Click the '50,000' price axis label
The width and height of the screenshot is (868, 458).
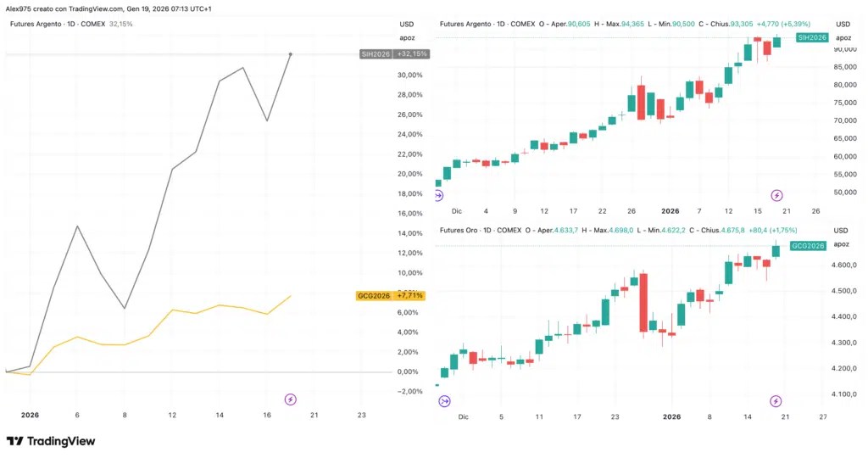845,193
